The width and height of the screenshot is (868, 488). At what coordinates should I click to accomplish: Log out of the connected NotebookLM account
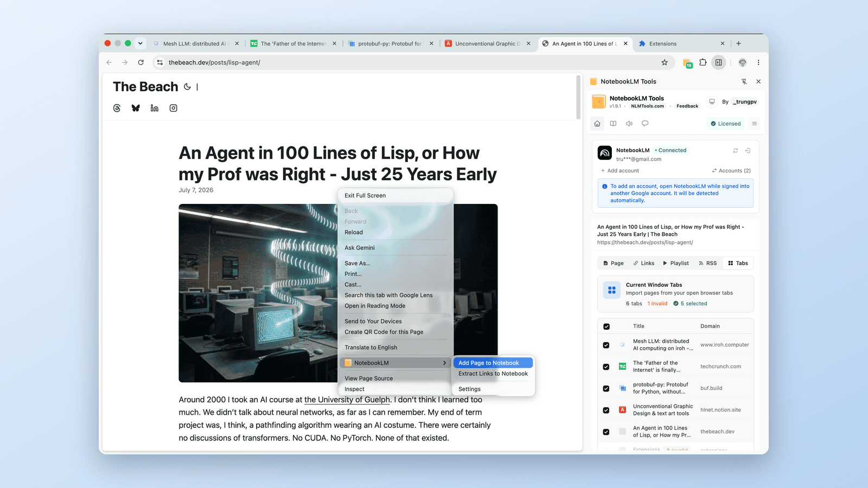point(748,151)
